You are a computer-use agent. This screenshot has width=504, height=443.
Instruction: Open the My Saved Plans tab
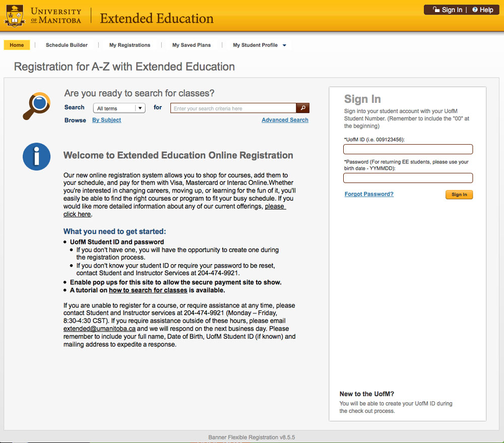pos(192,45)
